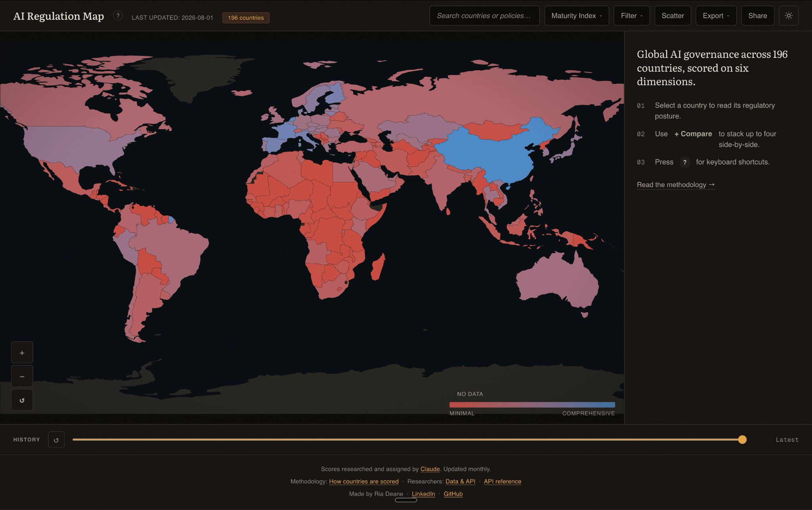Viewport: 812px width, 510px height.
Task: Click the Made by Ria Deane text
Action: 376,494
